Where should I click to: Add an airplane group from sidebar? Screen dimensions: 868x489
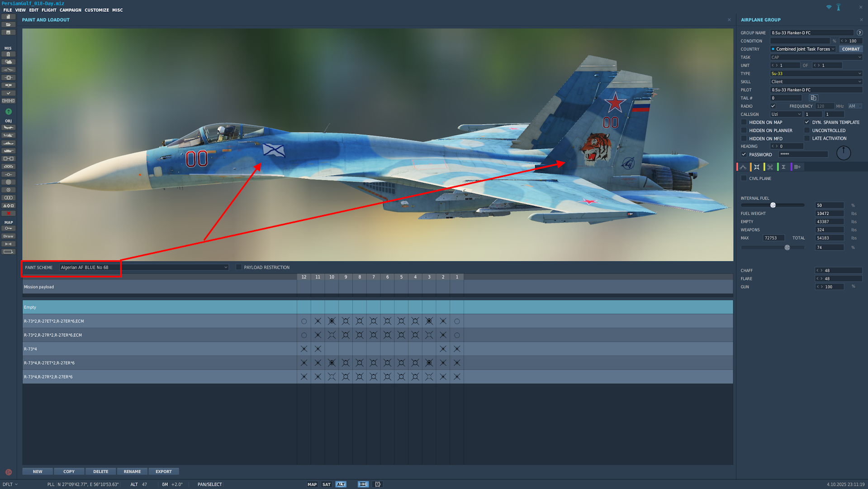(x=8, y=128)
